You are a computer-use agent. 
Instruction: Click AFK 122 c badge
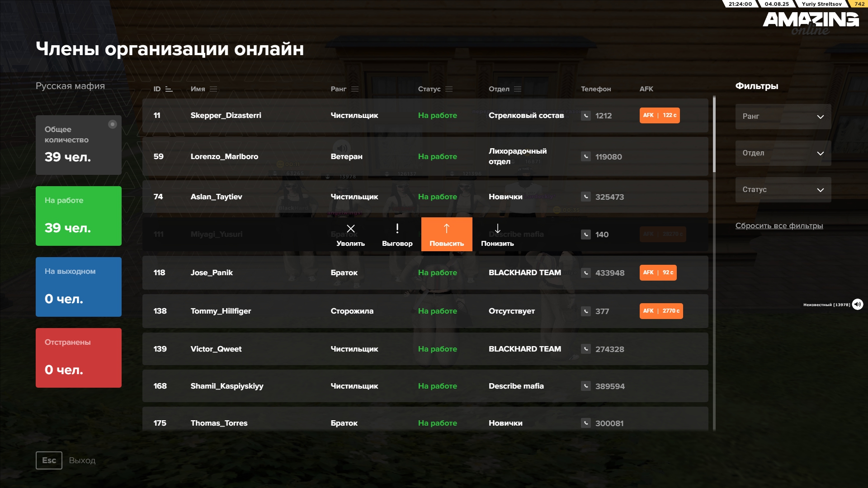tap(660, 116)
